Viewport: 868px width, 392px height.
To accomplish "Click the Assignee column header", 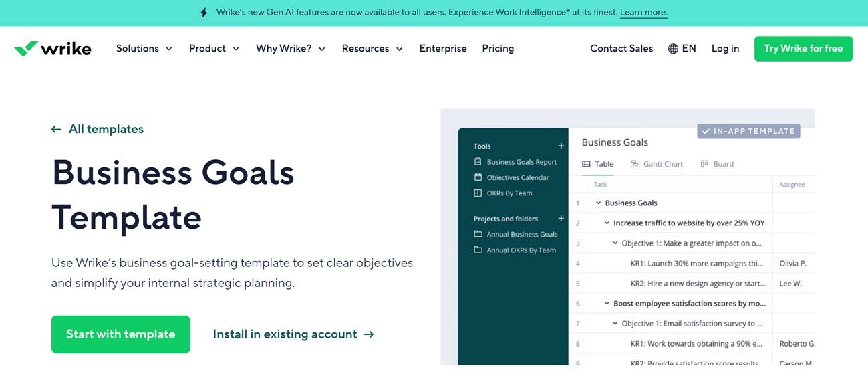I will coord(792,185).
